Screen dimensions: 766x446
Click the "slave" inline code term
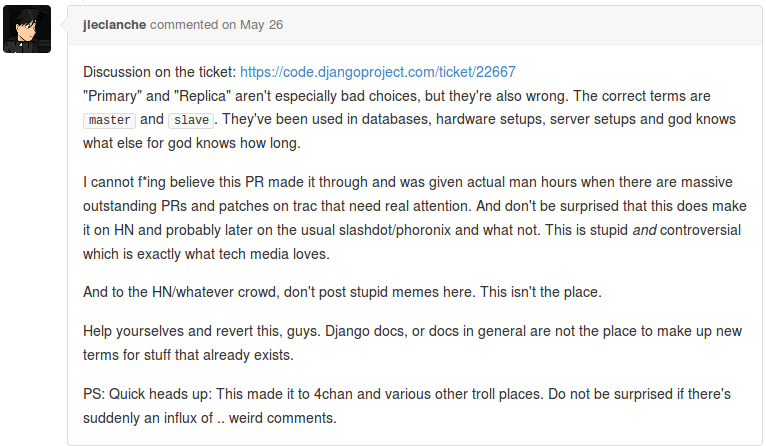[x=190, y=120]
